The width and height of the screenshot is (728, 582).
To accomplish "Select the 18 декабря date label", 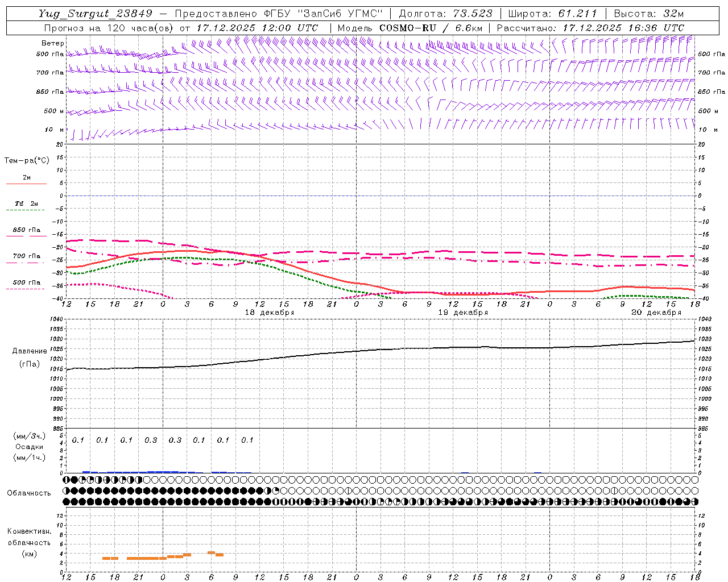I will coord(270,313).
